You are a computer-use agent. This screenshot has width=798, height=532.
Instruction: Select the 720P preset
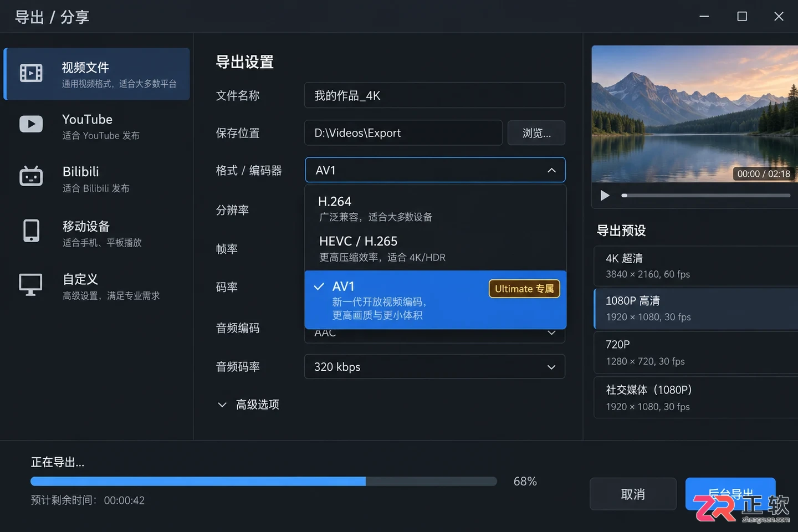click(x=696, y=352)
